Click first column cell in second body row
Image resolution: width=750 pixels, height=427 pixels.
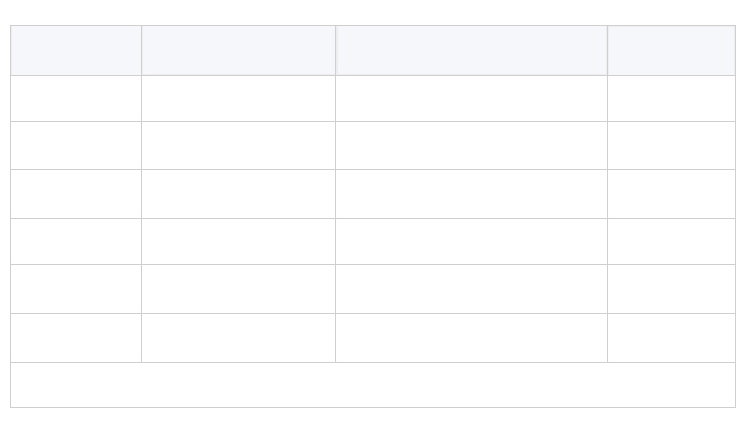76,145
